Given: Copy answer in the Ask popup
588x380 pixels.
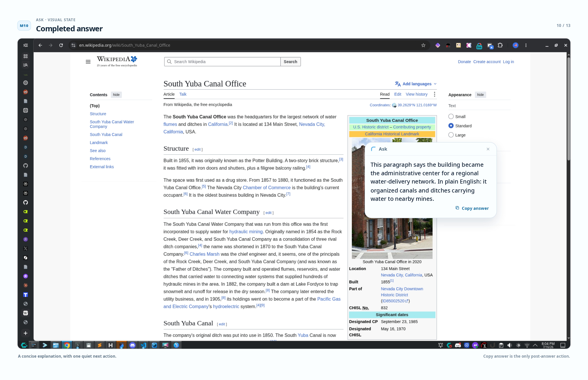Looking at the screenshot, I should pos(472,208).
